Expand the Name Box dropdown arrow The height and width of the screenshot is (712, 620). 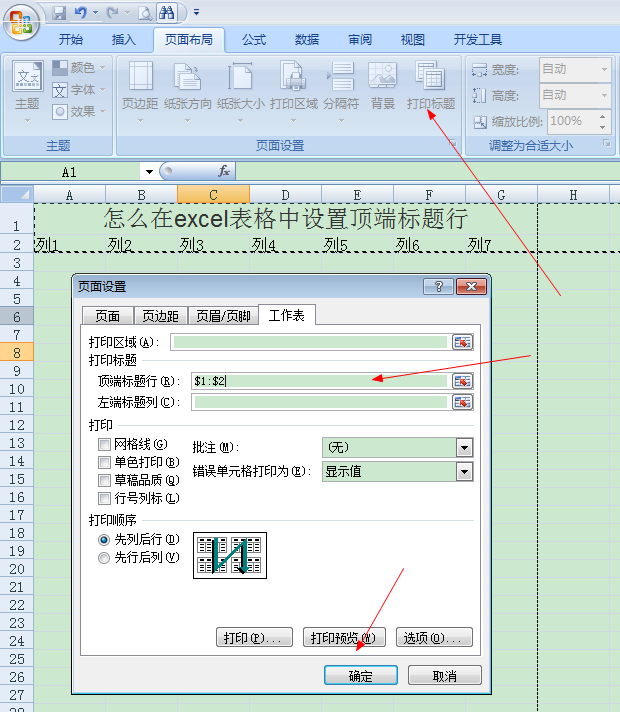coord(149,172)
